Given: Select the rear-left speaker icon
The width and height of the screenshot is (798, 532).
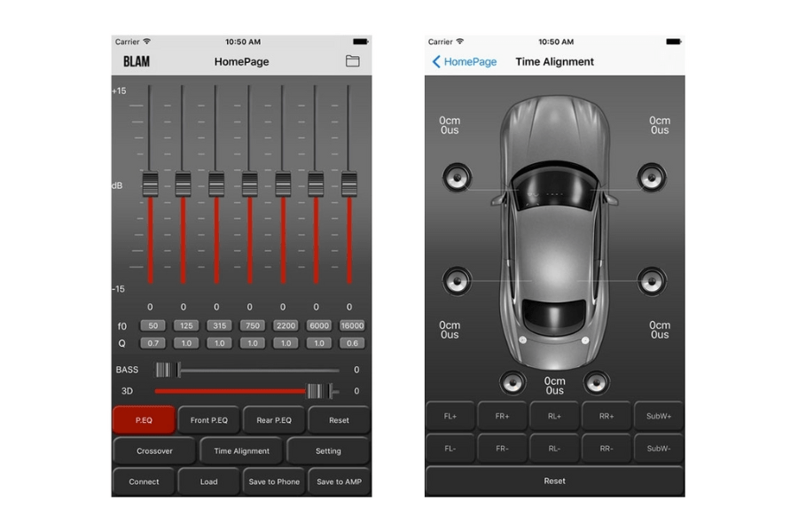Looking at the screenshot, I should point(457,280).
